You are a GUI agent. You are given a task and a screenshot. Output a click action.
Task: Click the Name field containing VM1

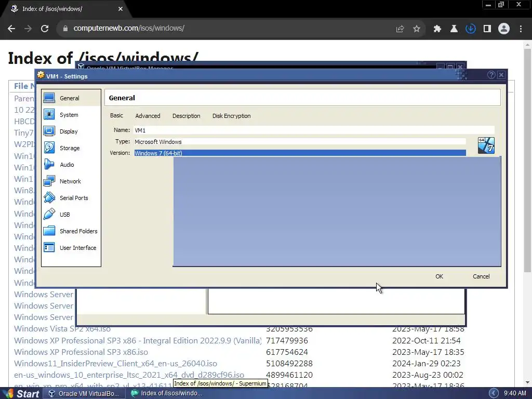314,130
